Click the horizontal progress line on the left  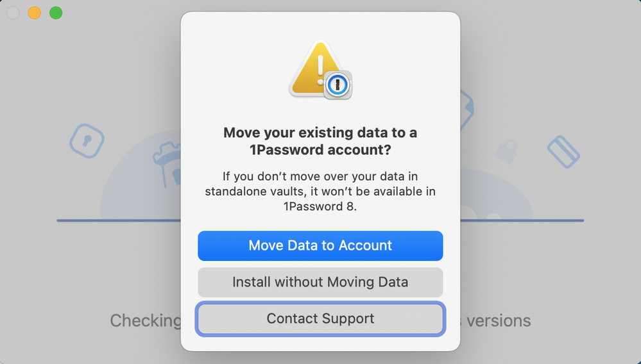(119, 220)
